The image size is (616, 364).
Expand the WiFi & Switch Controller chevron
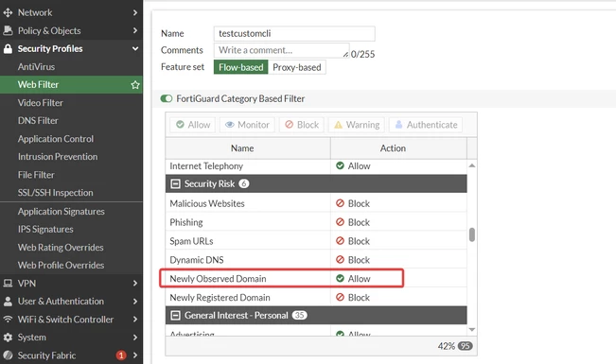coord(135,320)
